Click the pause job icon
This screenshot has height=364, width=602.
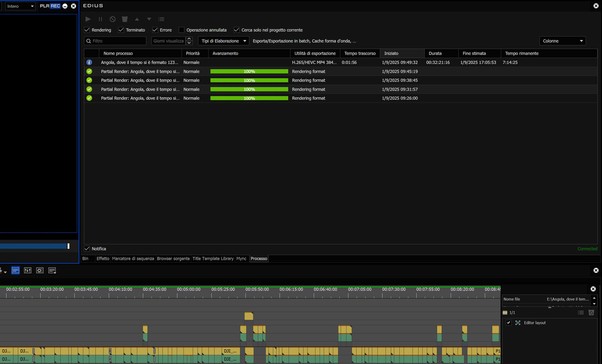[100, 19]
